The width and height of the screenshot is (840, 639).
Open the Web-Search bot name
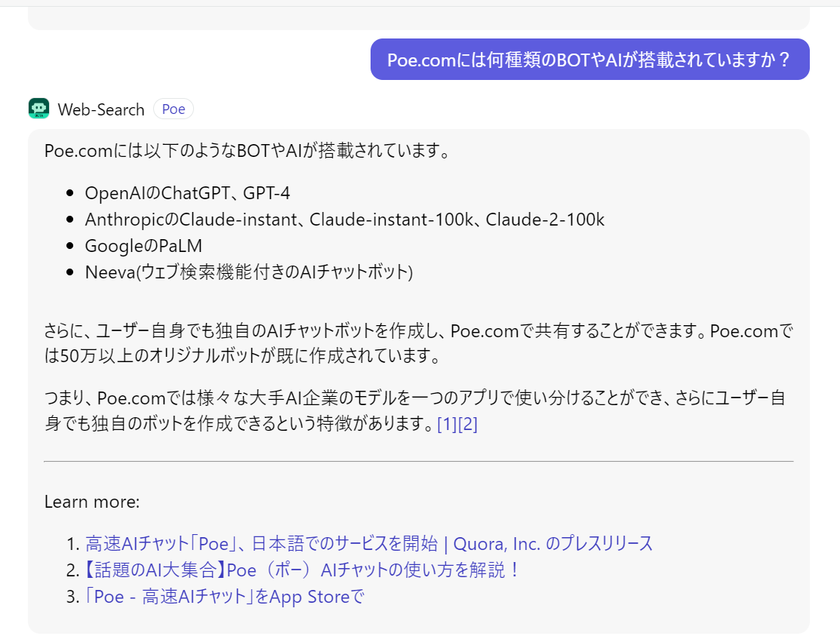[x=100, y=109]
